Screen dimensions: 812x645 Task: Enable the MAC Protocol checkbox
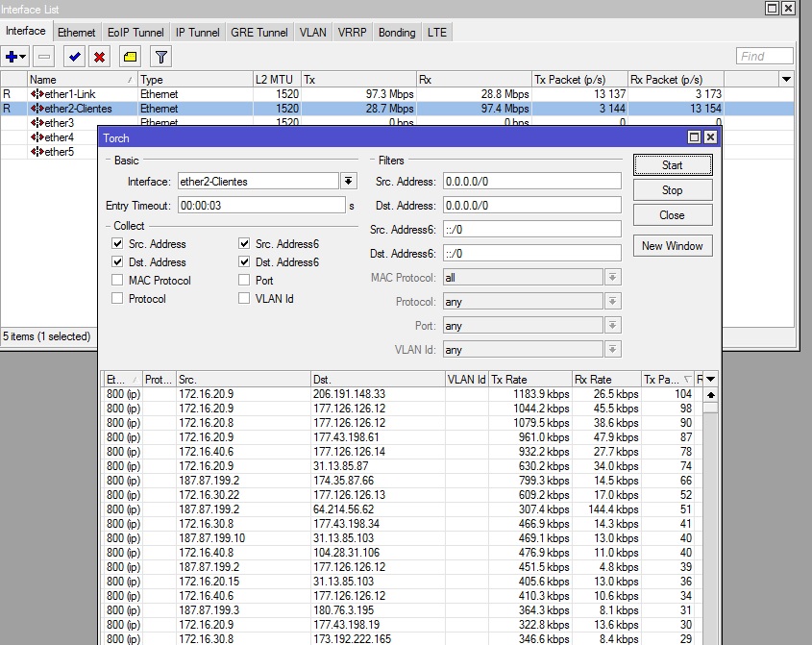[118, 281]
